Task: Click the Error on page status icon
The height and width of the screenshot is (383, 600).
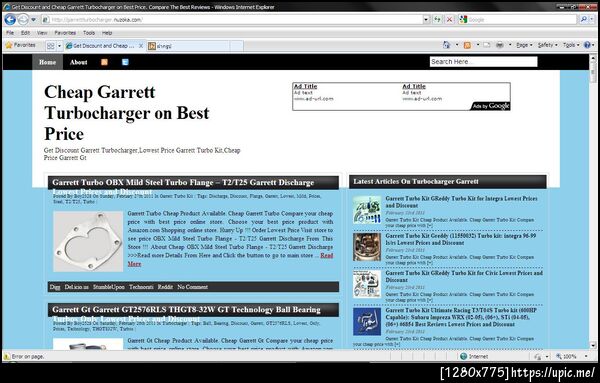Action: point(7,357)
